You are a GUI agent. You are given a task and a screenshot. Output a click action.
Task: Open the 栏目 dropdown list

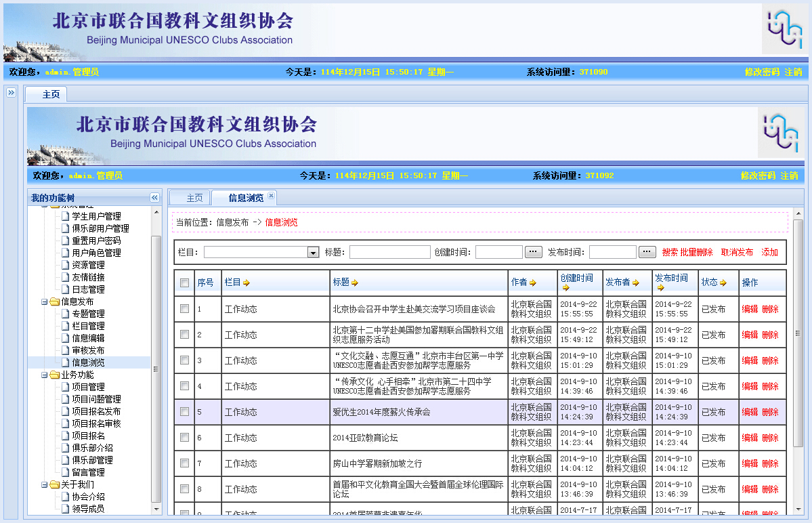(x=313, y=252)
